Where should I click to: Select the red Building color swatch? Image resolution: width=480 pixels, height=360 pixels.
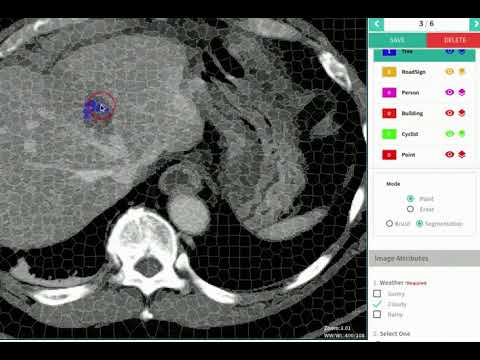[x=389, y=113]
